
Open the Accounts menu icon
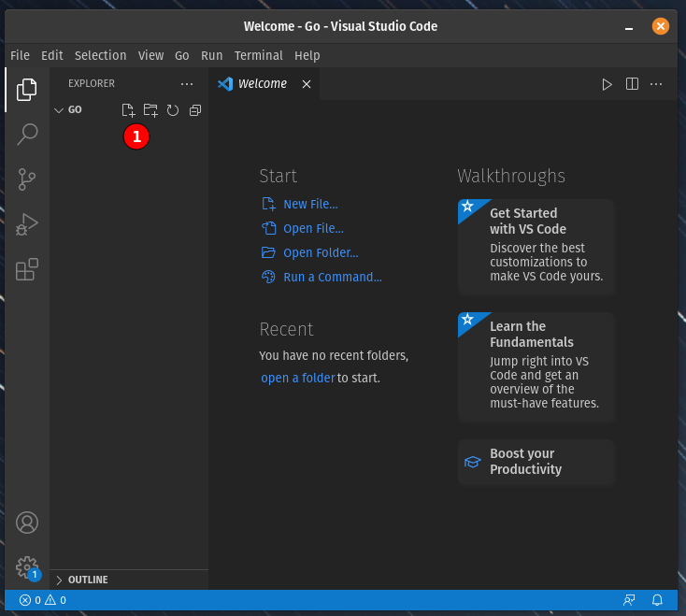(x=27, y=523)
